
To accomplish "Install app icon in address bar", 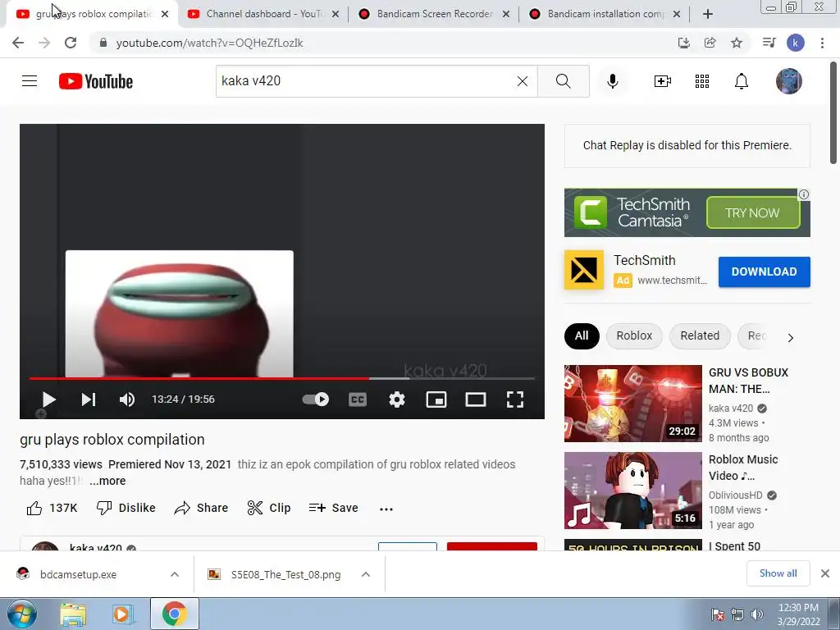I will coord(683,43).
